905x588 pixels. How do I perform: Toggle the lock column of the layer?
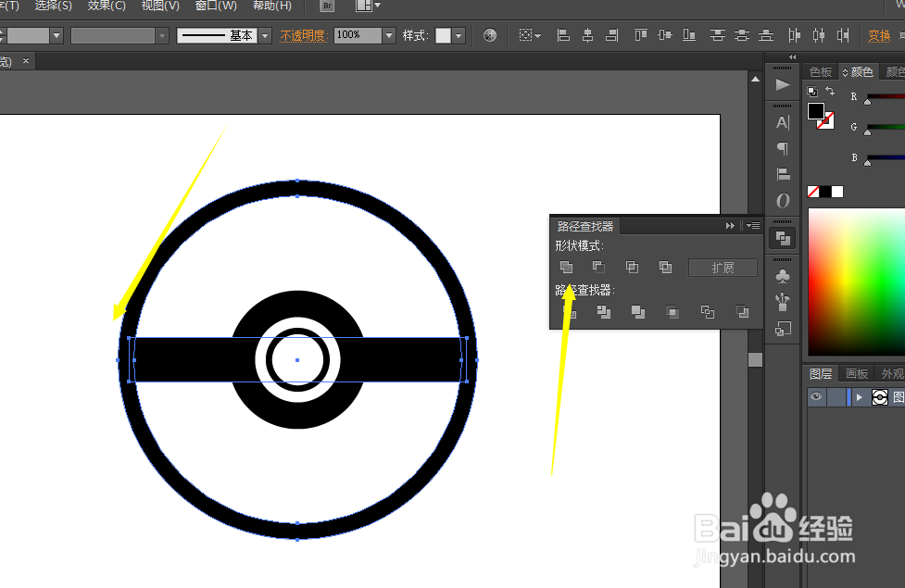coord(836,397)
